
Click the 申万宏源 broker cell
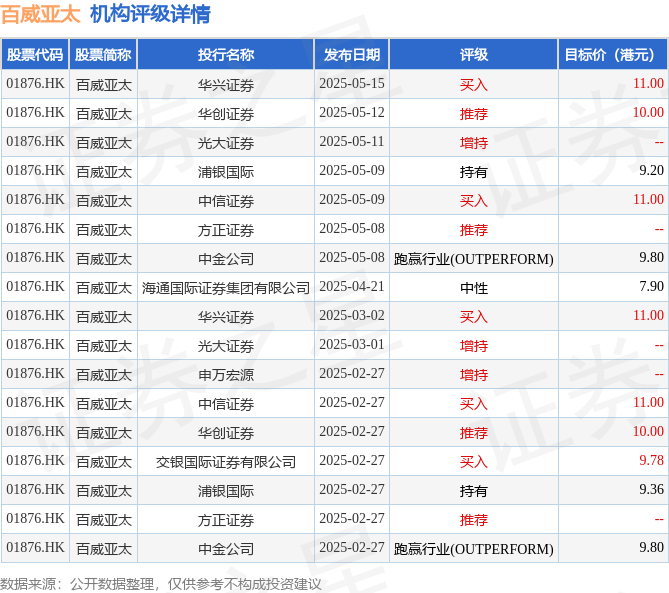tap(226, 375)
